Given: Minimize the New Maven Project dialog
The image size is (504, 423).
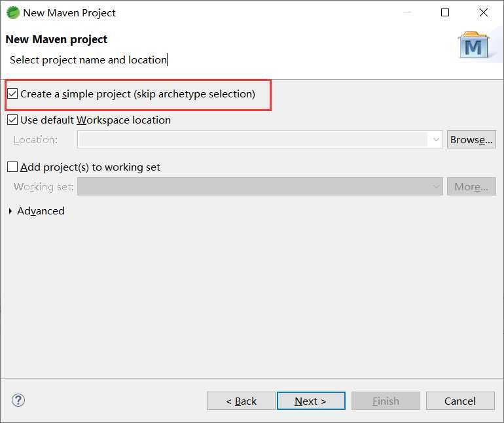Looking at the screenshot, I should [406, 12].
